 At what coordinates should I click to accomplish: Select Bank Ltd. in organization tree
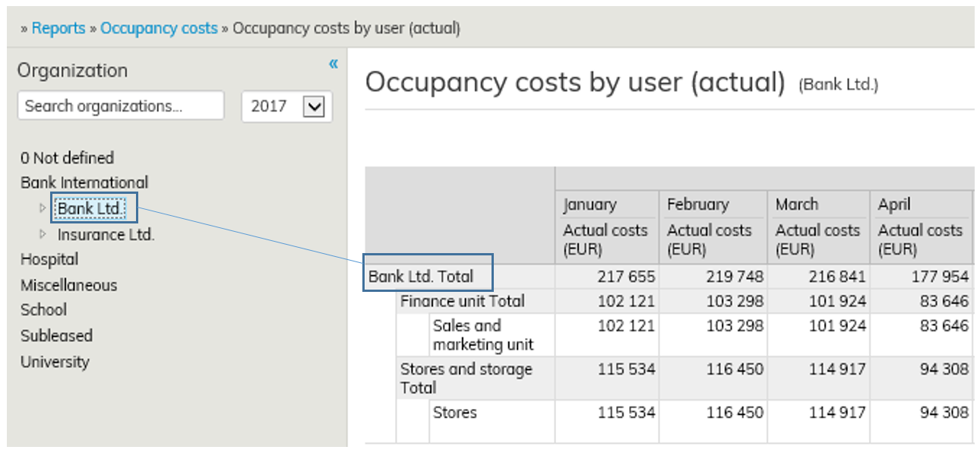coord(90,208)
